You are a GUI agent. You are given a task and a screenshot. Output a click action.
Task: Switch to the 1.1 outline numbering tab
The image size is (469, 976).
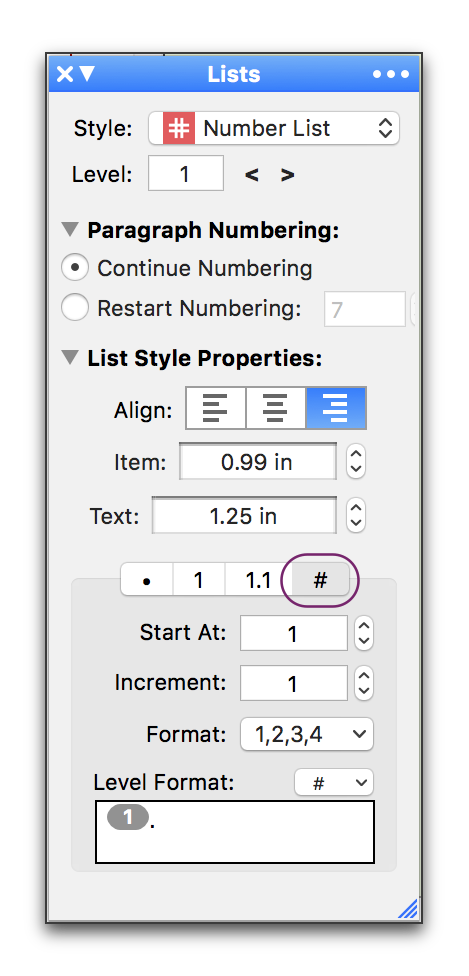(x=258, y=580)
